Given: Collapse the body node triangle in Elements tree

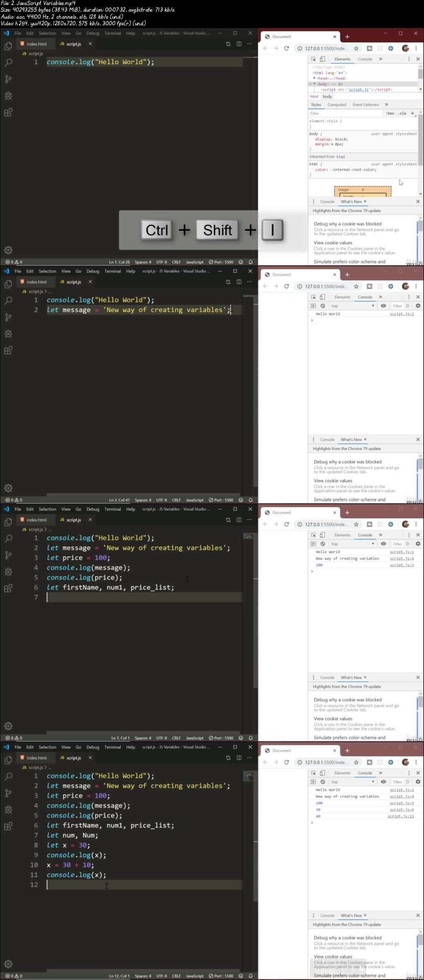Looking at the screenshot, I should click(314, 84).
